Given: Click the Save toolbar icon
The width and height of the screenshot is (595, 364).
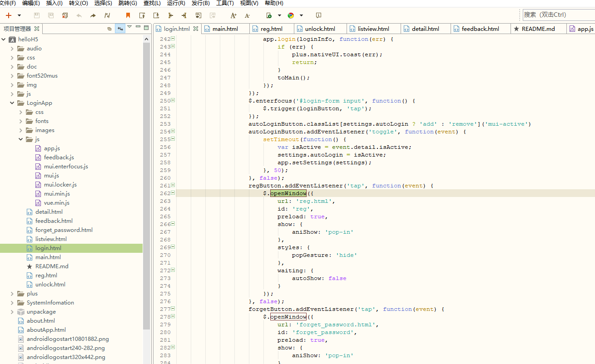Looking at the screenshot, I should (x=37, y=15).
